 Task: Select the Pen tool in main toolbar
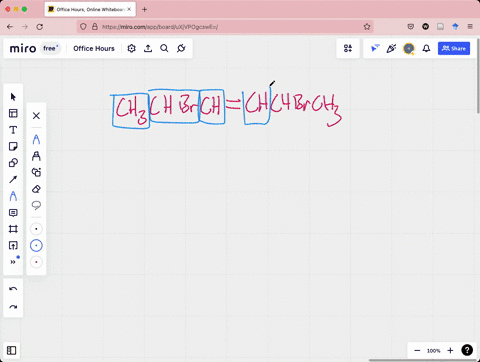[x=13, y=196]
